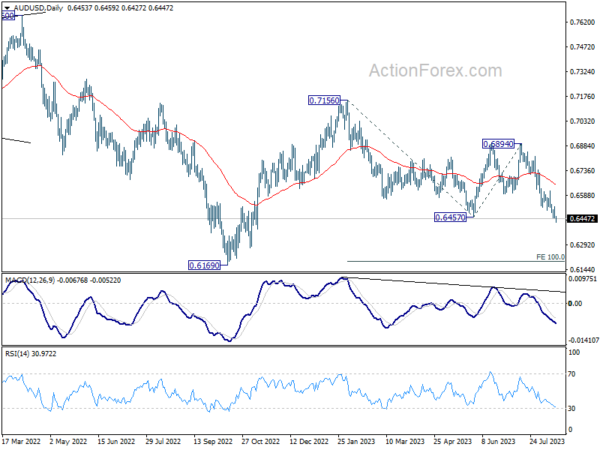Click the dropdown triangle beside AUDUSD,Daily
Image resolution: width=600 pixels, height=450 pixels.
[x=7, y=8]
